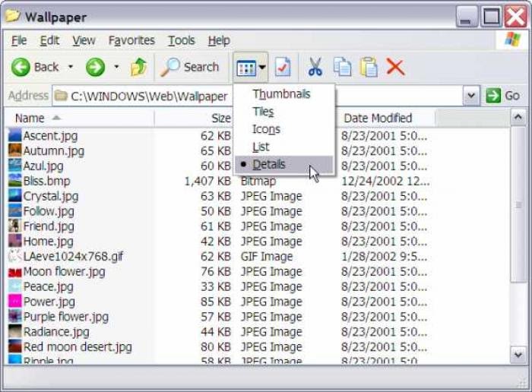The width and height of the screenshot is (532, 392).
Task: Open the Help menu
Action: pyautogui.click(x=219, y=40)
